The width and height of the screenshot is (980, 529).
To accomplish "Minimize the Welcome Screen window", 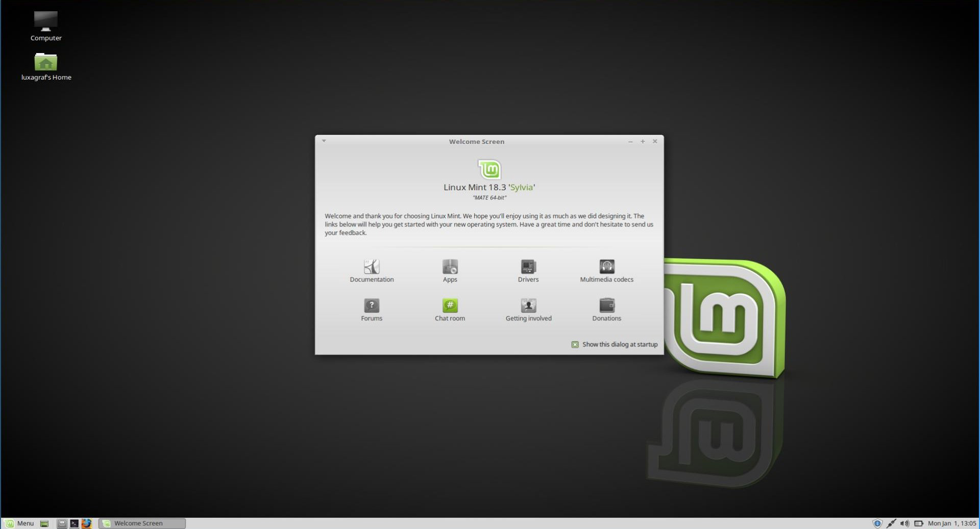I will (630, 141).
